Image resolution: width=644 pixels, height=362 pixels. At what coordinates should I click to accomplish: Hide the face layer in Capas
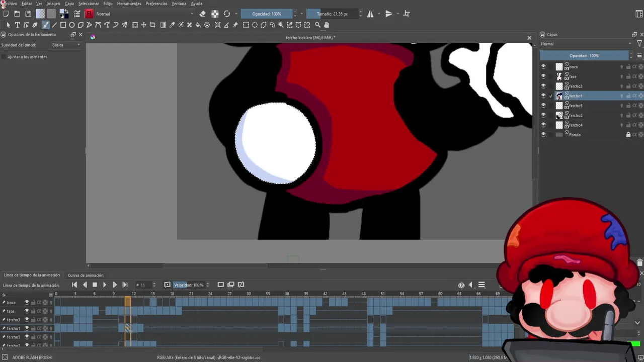pos(543,76)
